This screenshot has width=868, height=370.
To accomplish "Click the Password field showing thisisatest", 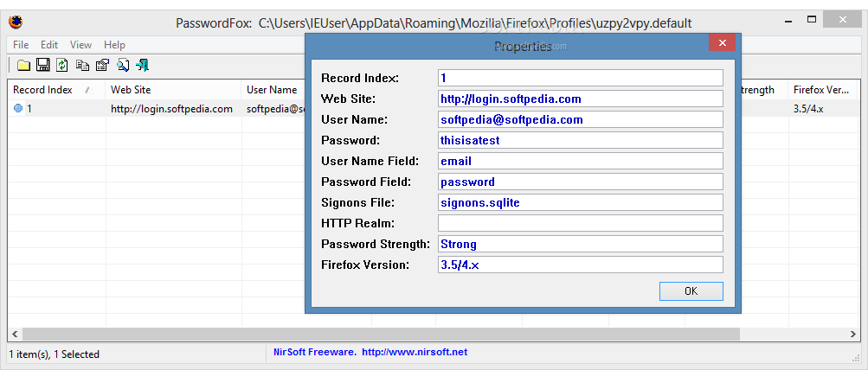I will tap(580, 140).
